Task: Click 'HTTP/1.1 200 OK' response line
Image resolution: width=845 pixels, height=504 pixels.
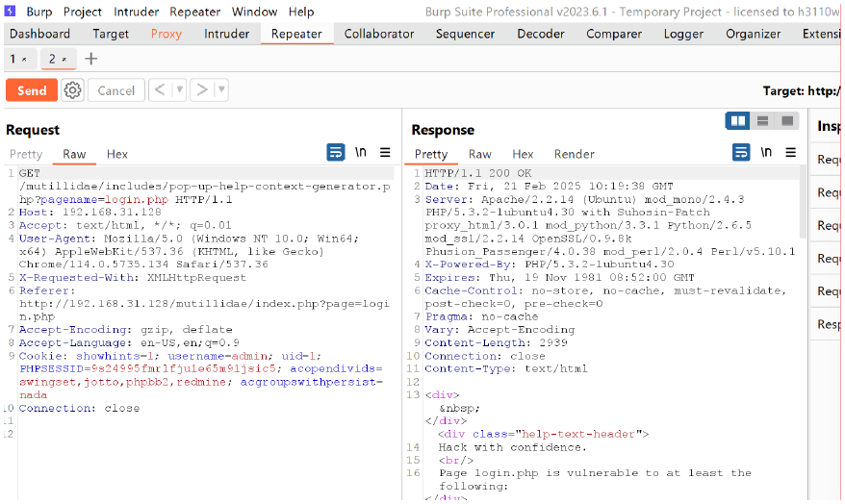Action: coord(478,173)
